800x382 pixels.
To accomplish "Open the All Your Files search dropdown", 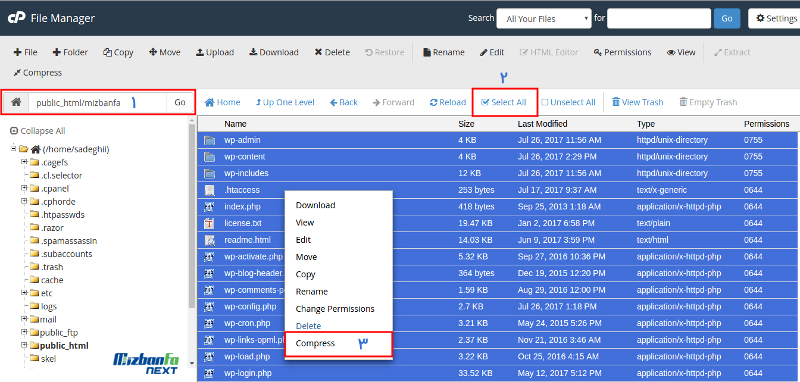I will (544, 19).
